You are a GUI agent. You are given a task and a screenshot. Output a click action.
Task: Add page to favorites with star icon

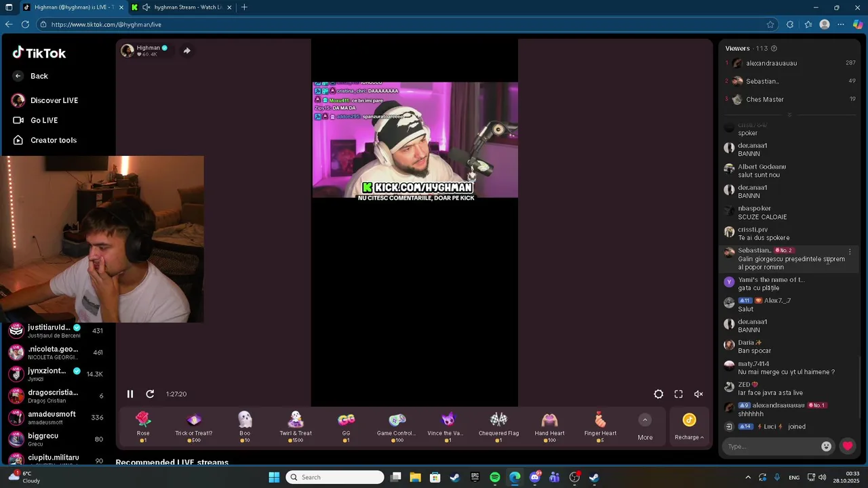click(770, 24)
